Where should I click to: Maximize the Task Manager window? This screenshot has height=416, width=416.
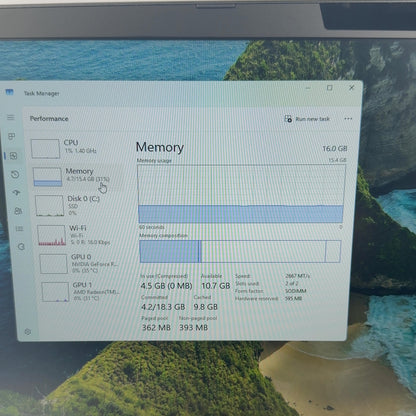330,88
